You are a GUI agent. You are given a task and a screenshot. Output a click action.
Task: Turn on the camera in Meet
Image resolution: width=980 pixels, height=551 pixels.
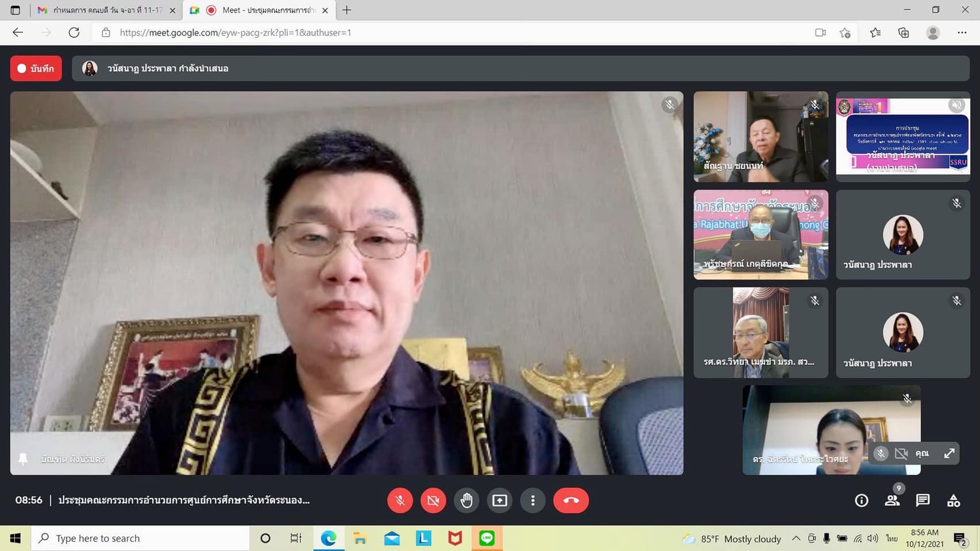tap(433, 500)
